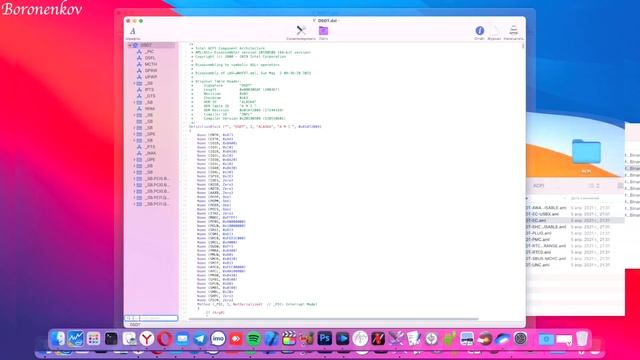Viewport: 640px width, 360px height.
Task: Select T-SBUS-MCHC.aml file in Finder
Action: click(546, 258)
